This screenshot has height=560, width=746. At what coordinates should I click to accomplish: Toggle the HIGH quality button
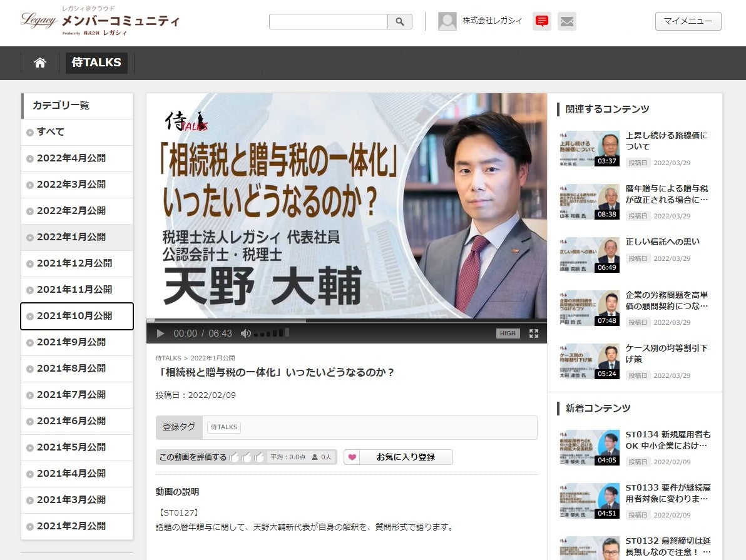508,333
